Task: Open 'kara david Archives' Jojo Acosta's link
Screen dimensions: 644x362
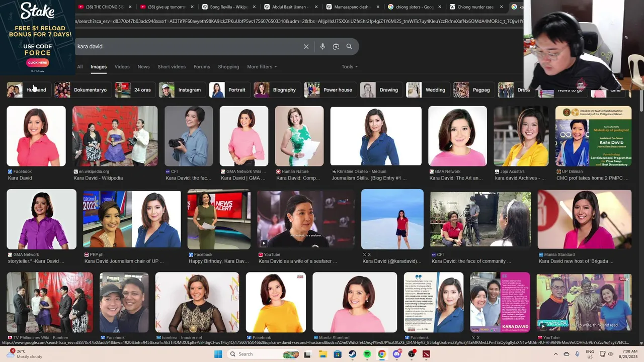Action: point(520,178)
